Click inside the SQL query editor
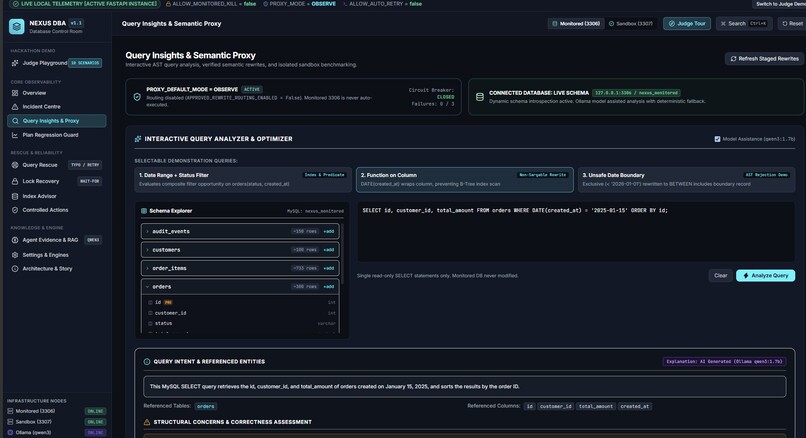Screen dimensions: 806x438 click(576, 231)
